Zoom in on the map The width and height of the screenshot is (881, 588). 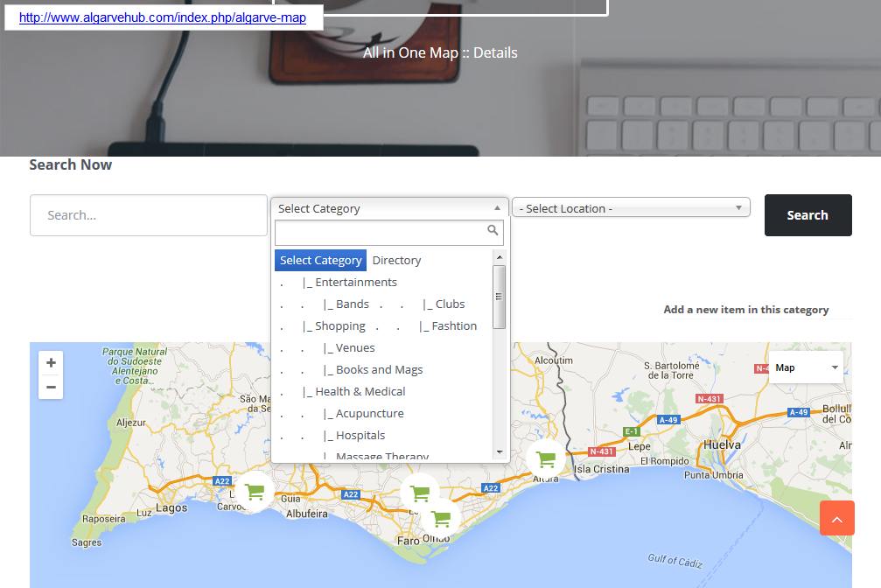pyautogui.click(x=51, y=362)
